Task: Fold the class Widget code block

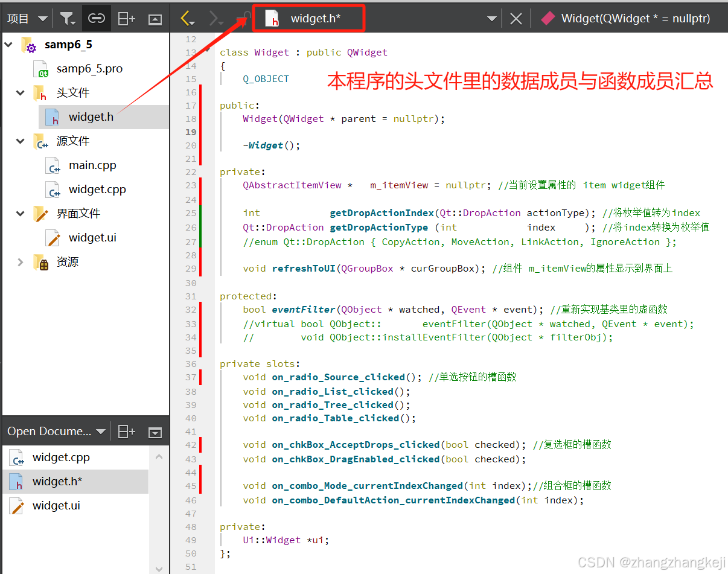Action: pos(208,51)
